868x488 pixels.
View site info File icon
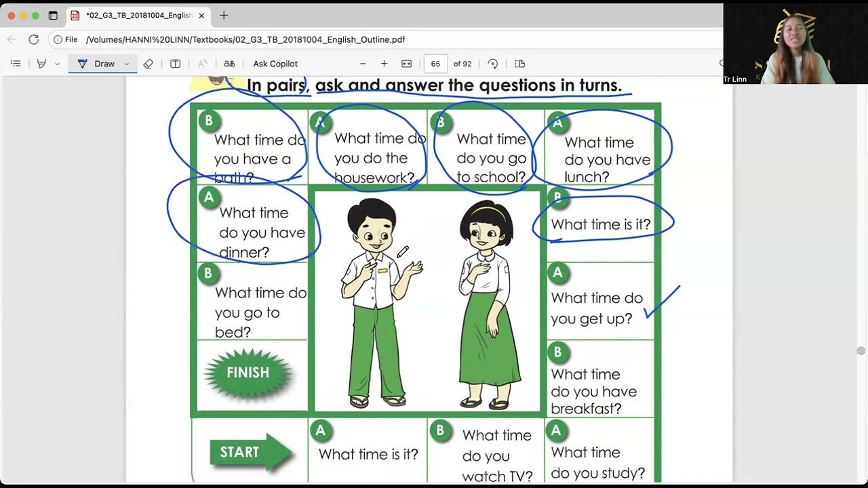click(x=66, y=39)
